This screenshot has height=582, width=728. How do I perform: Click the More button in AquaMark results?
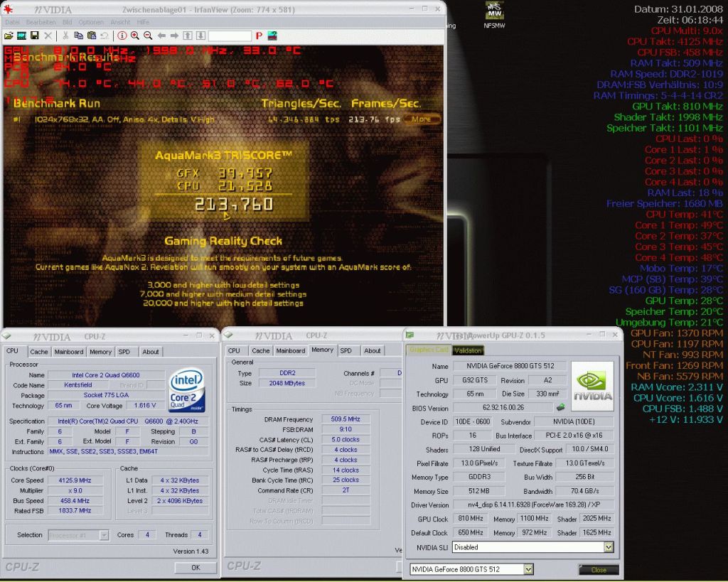tap(421, 119)
